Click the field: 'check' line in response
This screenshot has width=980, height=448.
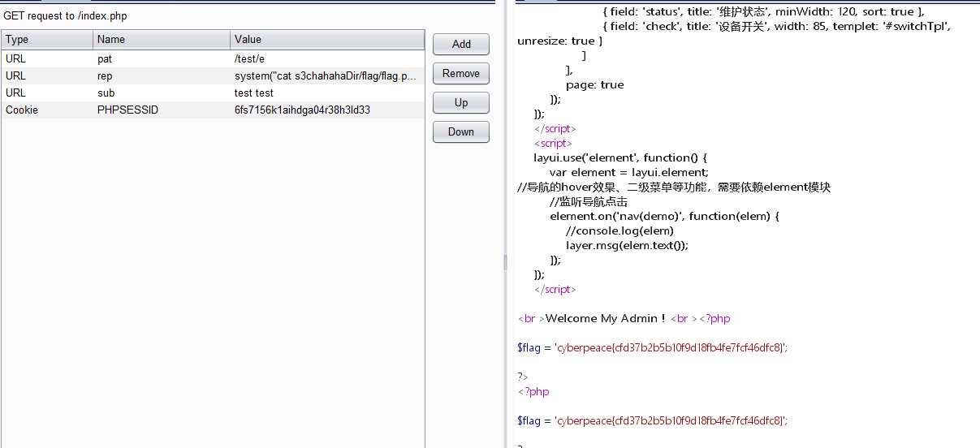pyautogui.click(x=777, y=26)
